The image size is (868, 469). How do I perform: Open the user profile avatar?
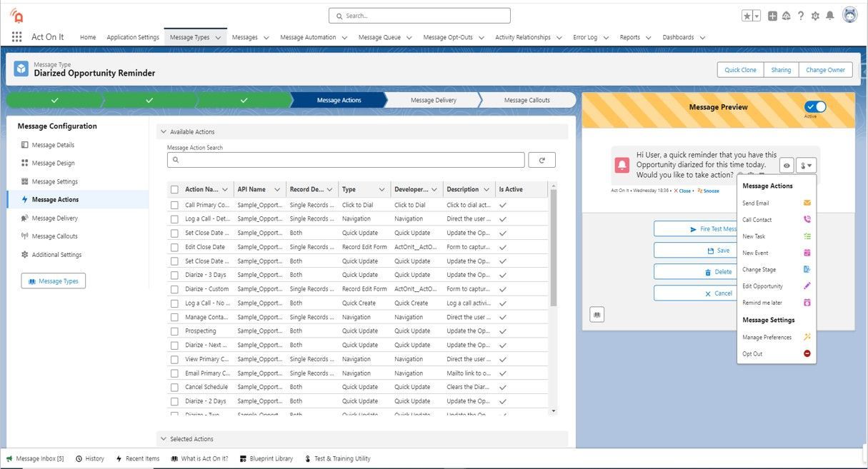pyautogui.click(x=849, y=15)
